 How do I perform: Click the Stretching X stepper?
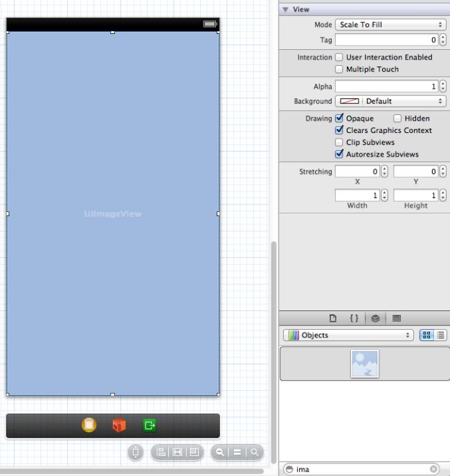(384, 172)
